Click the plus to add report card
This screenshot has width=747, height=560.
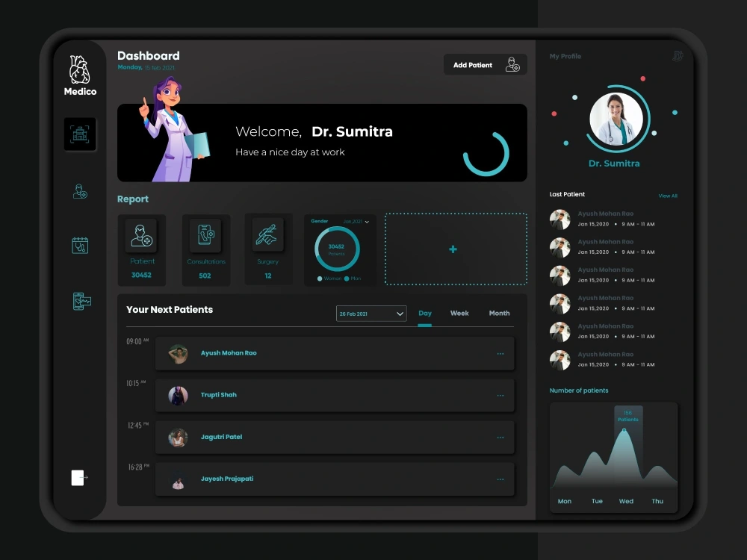click(x=453, y=249)
